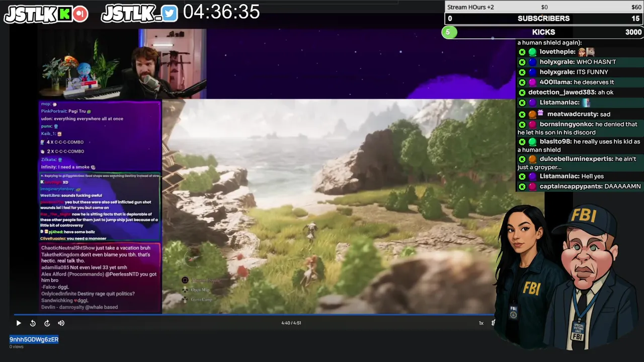Image resolution: width=644 pixels, height=362 pixels.
Task: Click bornsinngyonko username in chat
Action: [567, 124]
